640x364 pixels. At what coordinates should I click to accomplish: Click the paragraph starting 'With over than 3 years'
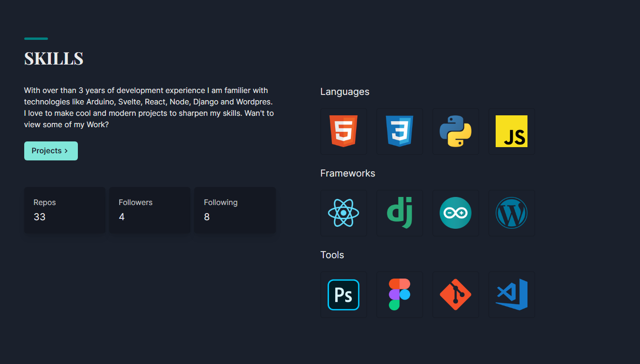coord(149,108)
